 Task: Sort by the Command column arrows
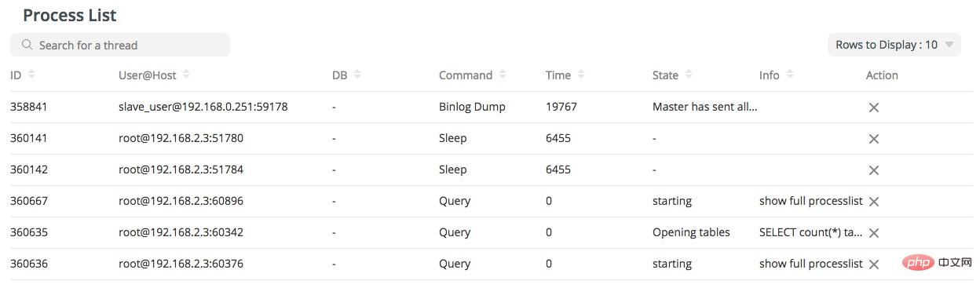coord(503,75)
